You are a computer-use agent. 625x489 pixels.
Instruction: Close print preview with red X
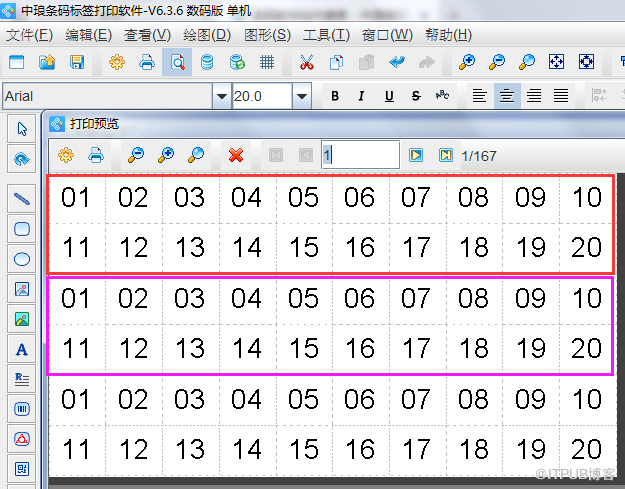click(236, 155)
